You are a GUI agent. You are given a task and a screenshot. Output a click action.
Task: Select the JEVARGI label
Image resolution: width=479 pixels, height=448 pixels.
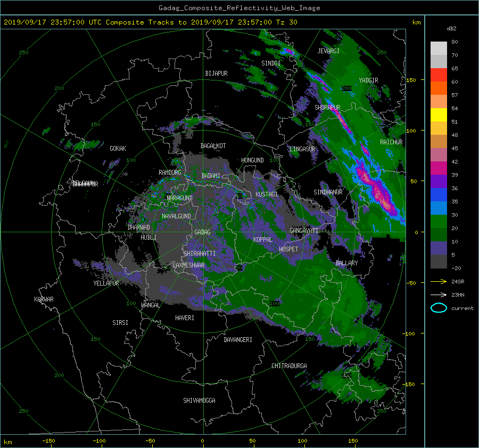pos(328,51)
